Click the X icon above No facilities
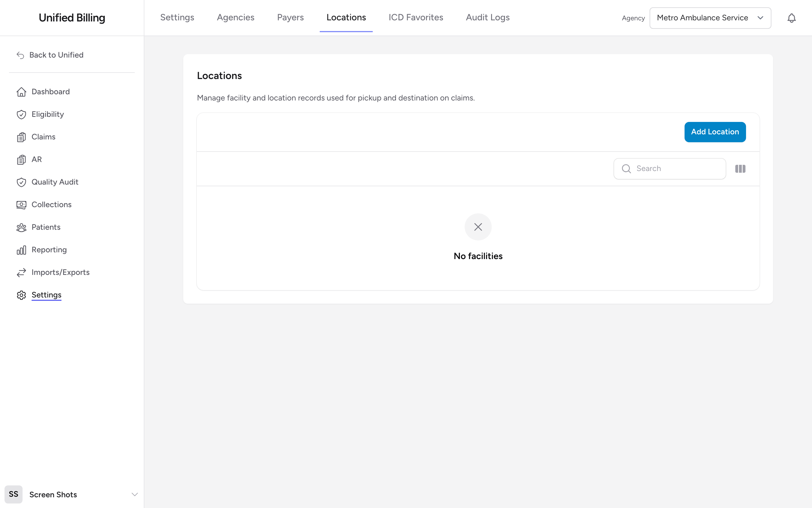 (478, 227)
